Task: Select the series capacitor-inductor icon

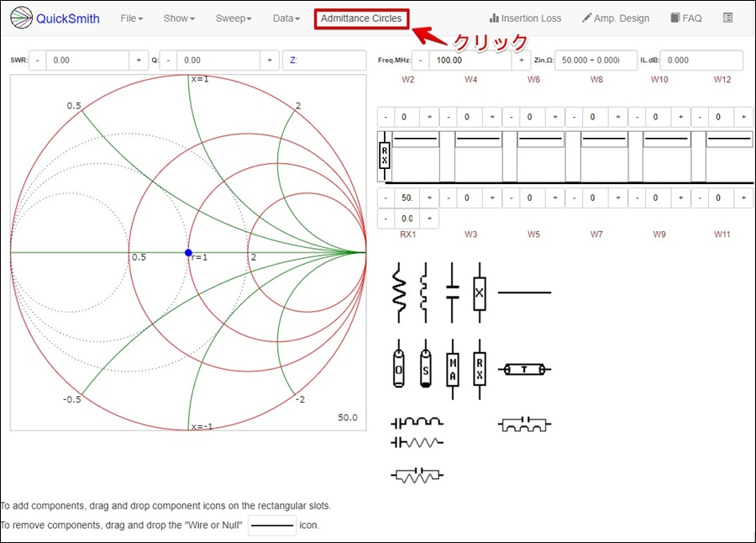Action: [x=417, y=424]
